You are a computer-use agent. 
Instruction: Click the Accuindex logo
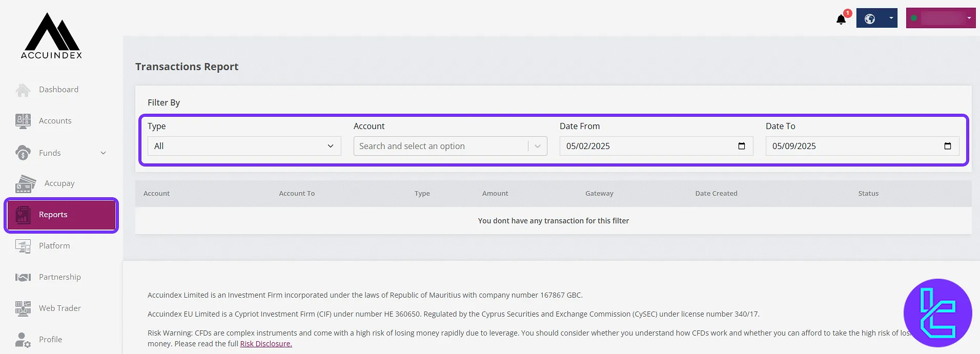(51, 36)
